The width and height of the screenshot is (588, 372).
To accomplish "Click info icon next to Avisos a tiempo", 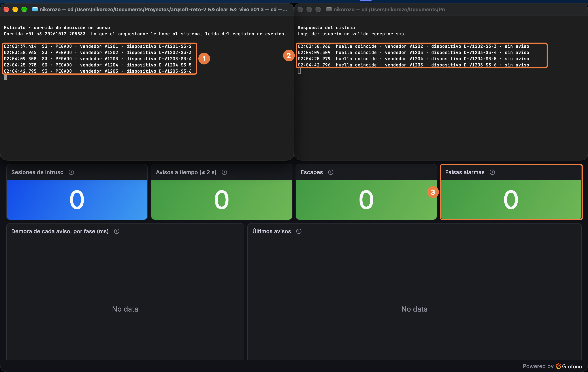I will click(x=224, y=172).
